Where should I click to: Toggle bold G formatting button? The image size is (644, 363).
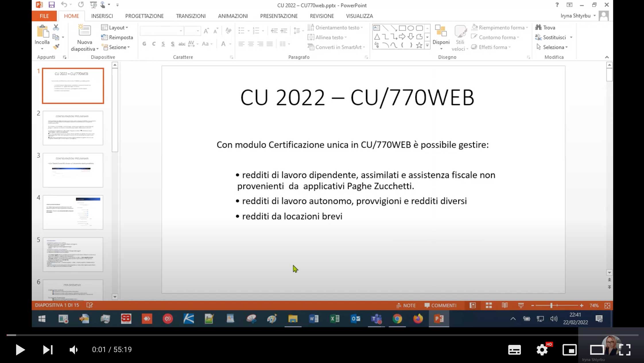click(144, 44)
